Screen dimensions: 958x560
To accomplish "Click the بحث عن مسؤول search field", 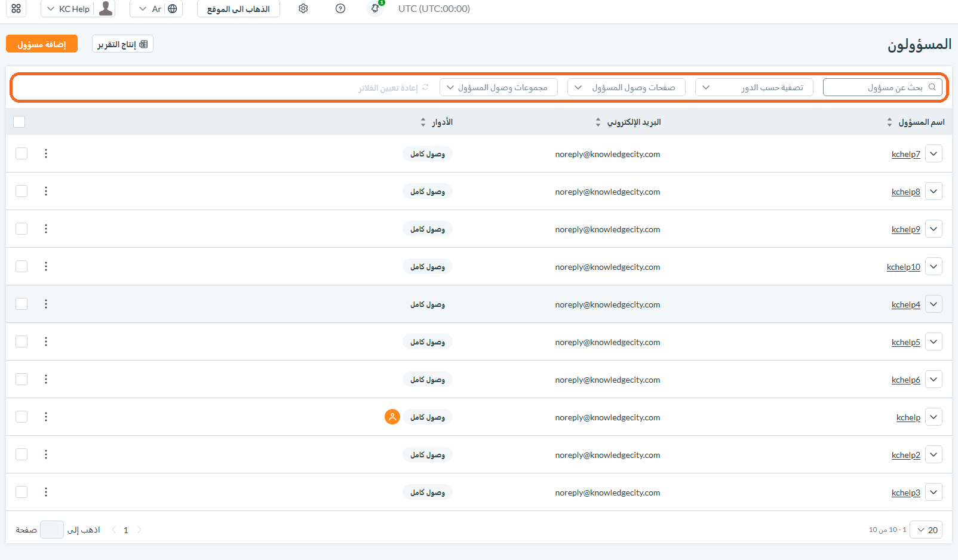I will pos(883,87).
